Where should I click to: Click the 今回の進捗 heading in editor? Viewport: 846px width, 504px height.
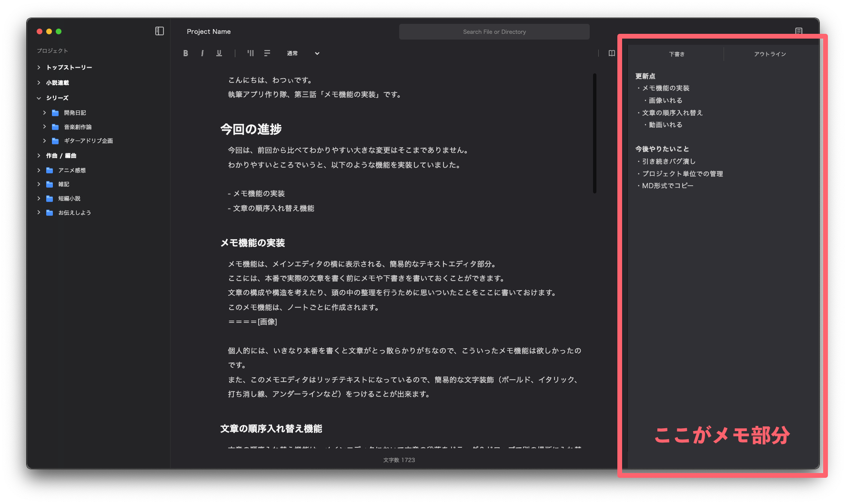tap(251, 129)
